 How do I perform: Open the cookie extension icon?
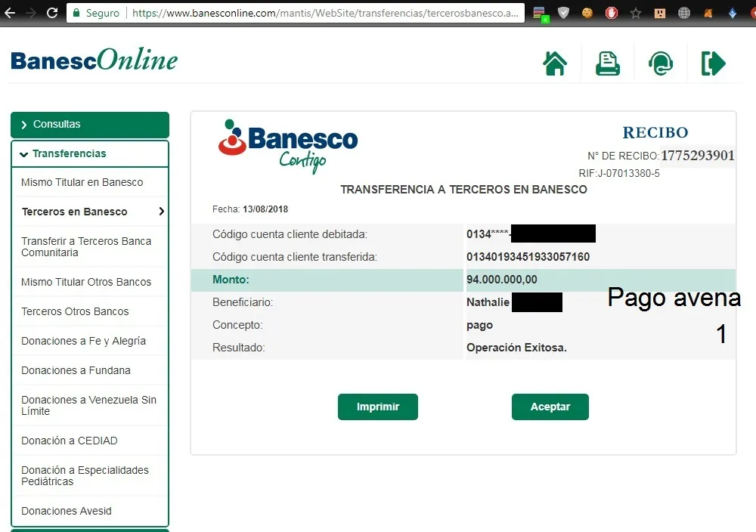[587, 13]
